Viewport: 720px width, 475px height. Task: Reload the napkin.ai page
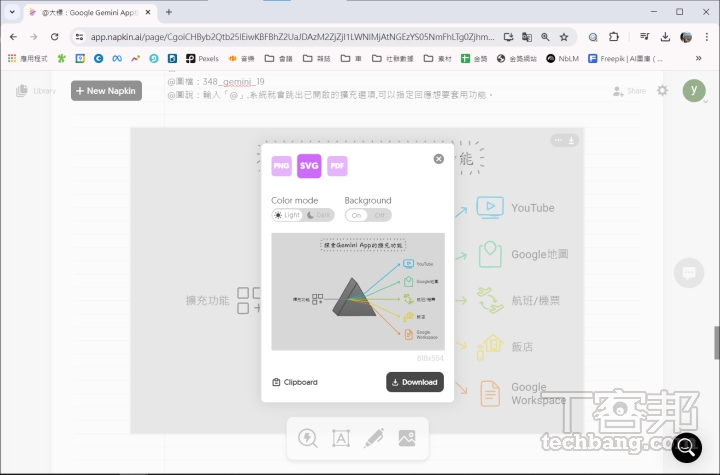54,37
